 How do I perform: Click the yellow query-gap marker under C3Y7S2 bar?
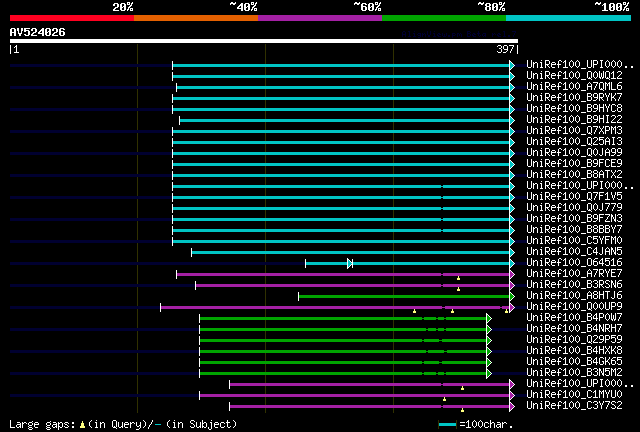[462, 410]
